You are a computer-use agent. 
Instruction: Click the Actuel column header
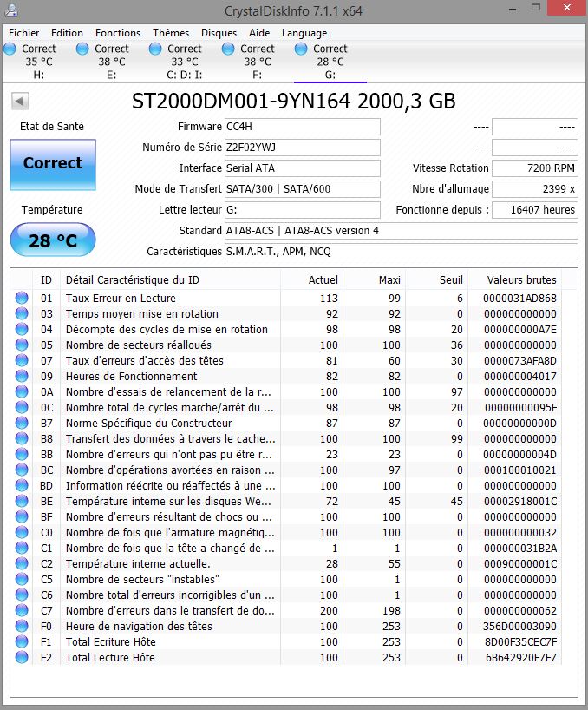coord(311,279)
